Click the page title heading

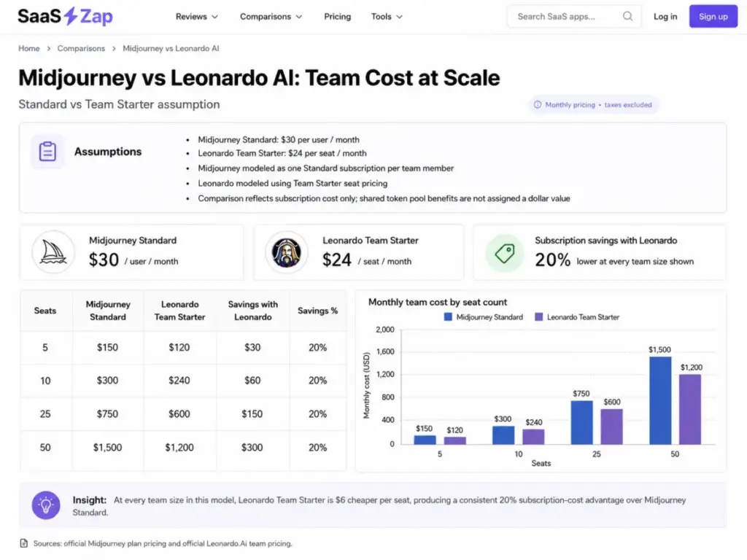click(x=259, y=78)
